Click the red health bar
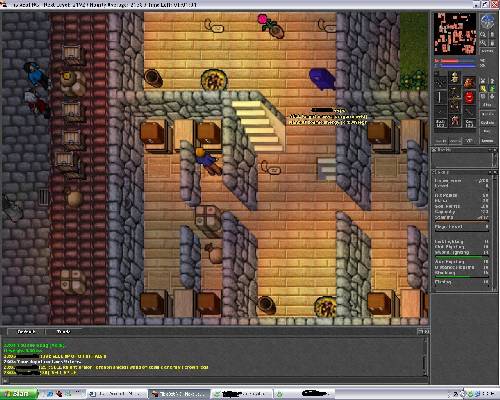The image size is (500, 400). tap(455, 61)
